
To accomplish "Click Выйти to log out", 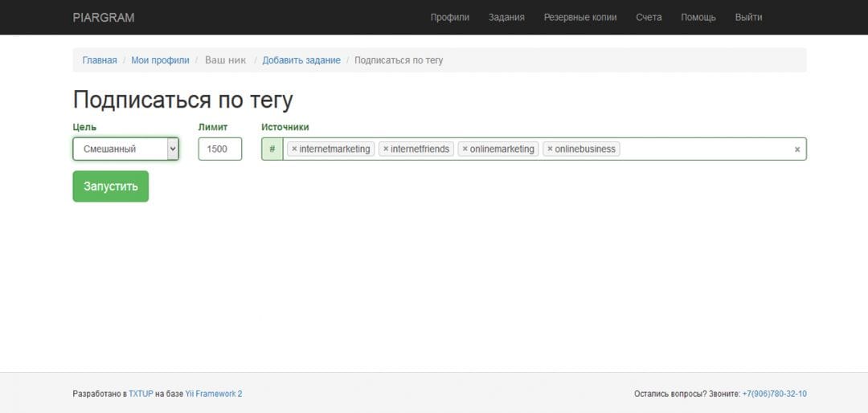I will click(748, 17).
